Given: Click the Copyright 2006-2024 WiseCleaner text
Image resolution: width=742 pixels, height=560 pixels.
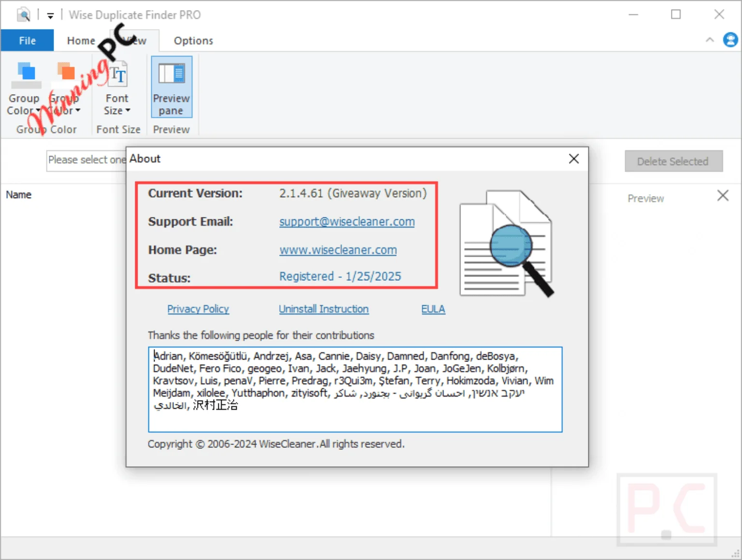Looking at the screenshot, I should [x=276, y=444].
